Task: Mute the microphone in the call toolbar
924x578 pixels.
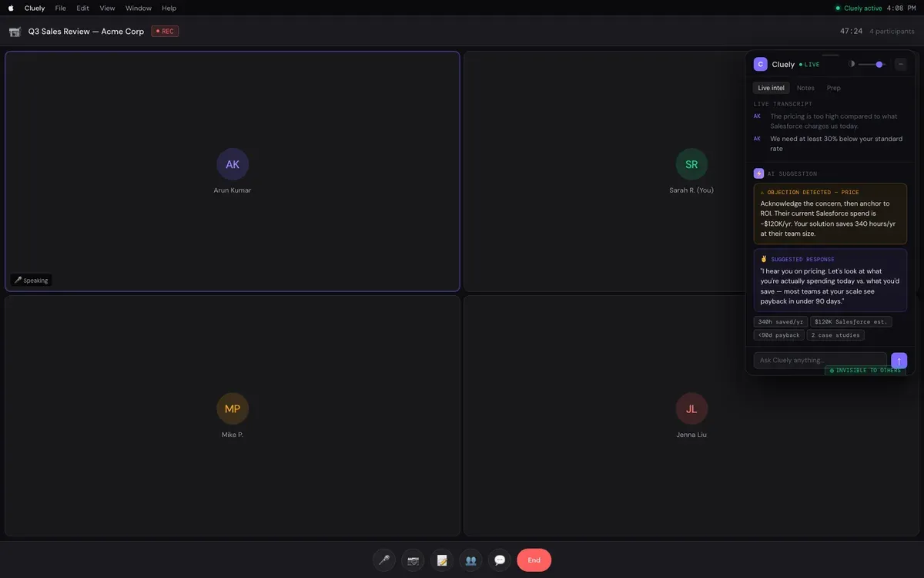Action: click(x=383, y=560)
